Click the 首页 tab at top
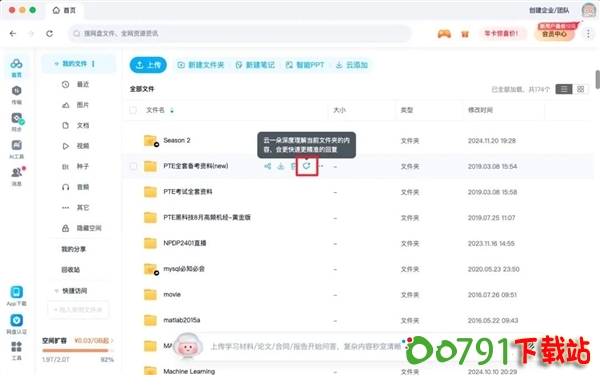 click(x=64, y=10)
